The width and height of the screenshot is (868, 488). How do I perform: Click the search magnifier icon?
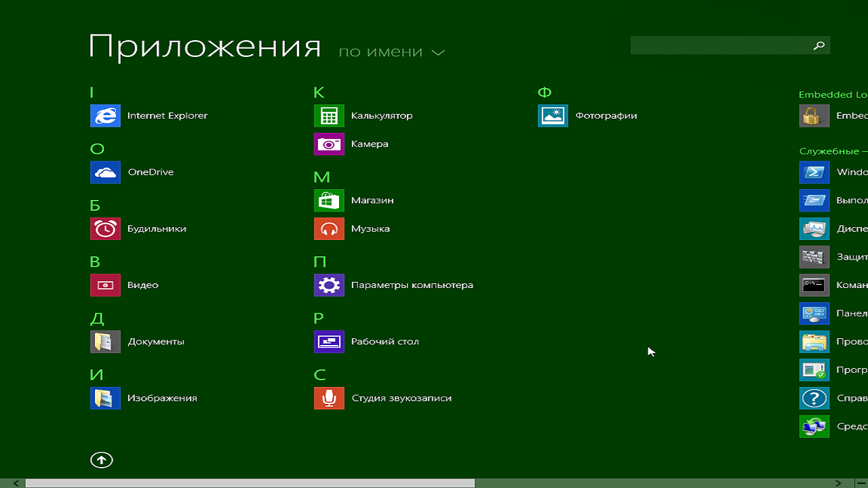pos(819,45)
